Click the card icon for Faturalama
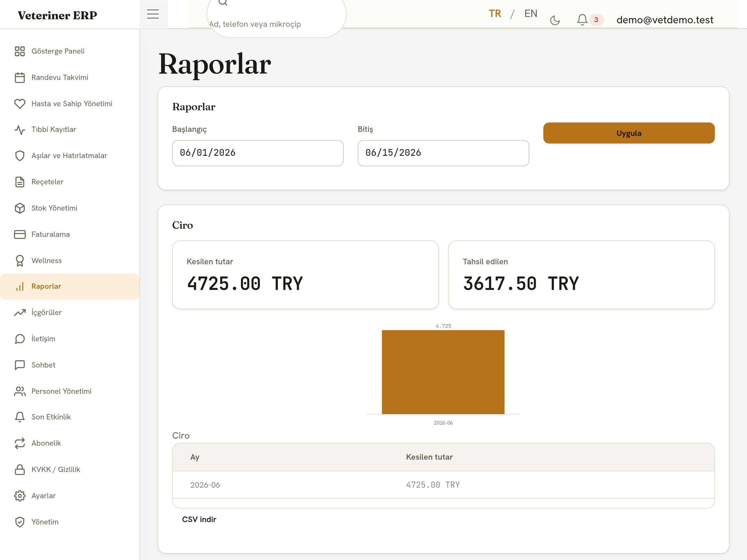Image resolution: width=747 pixels, height=560 pixels. (20, 234)
